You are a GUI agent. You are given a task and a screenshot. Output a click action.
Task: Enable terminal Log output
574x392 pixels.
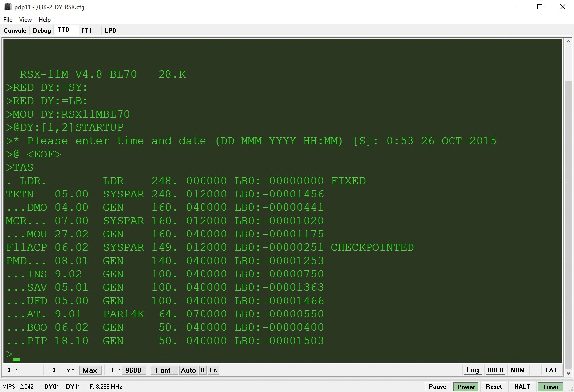pyautogui.click(x=473, y=370)
